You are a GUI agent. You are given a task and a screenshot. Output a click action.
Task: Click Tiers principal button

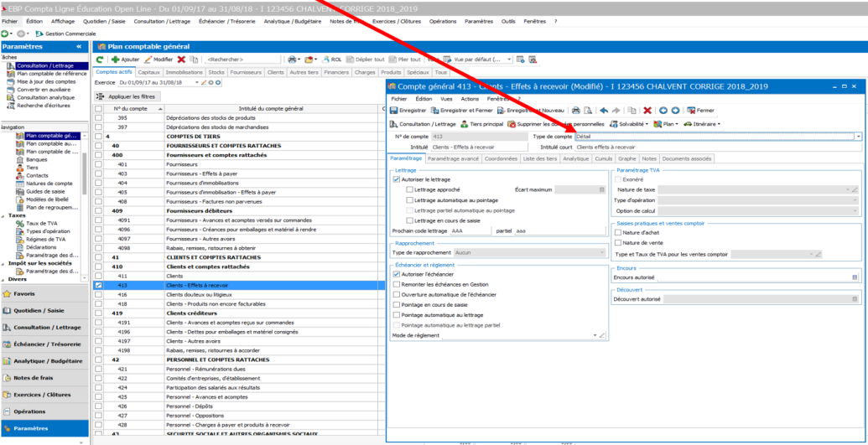coord(481,124)
